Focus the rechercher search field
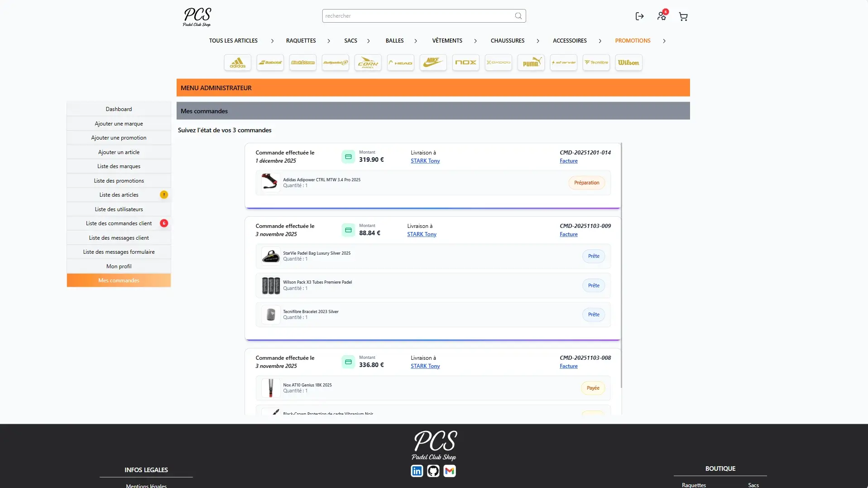The height and width of the screenshot is (488, 868). (x=424, y=16)
